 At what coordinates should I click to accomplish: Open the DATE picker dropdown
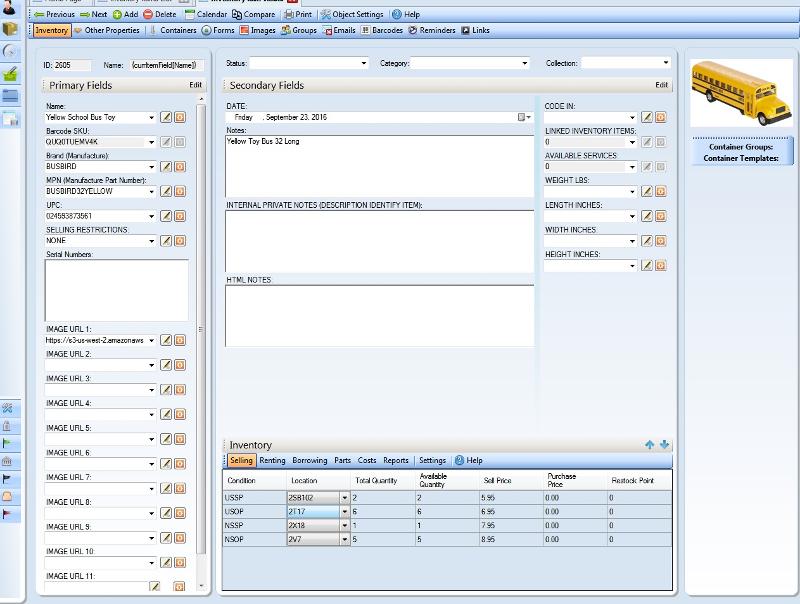click(x=522, y=118)
